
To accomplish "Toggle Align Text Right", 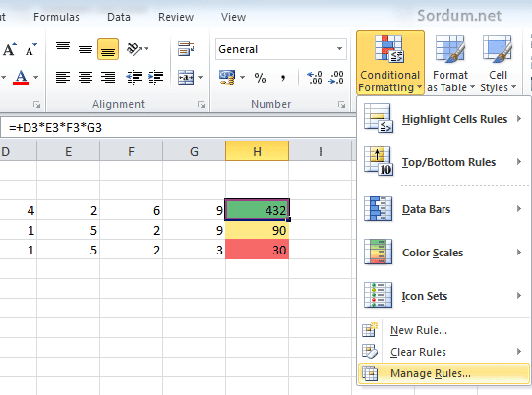I will tap(108, 78).
